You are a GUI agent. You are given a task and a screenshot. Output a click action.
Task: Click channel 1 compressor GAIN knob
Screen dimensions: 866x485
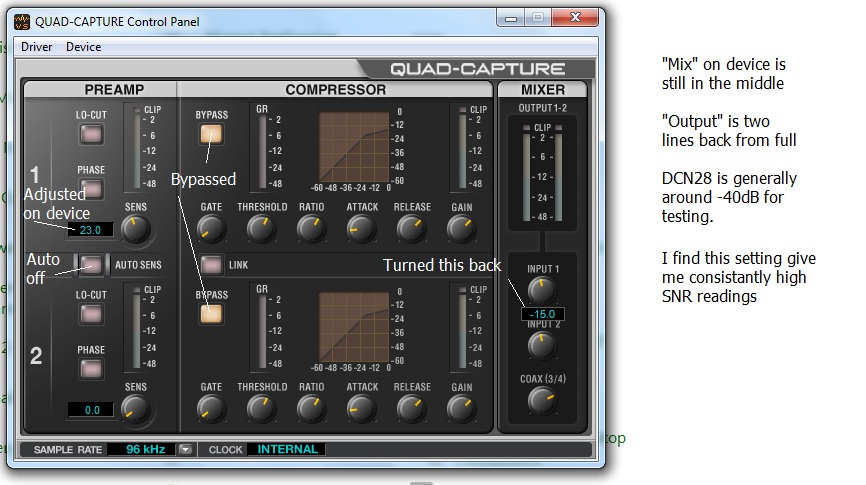tap(461, 229)
